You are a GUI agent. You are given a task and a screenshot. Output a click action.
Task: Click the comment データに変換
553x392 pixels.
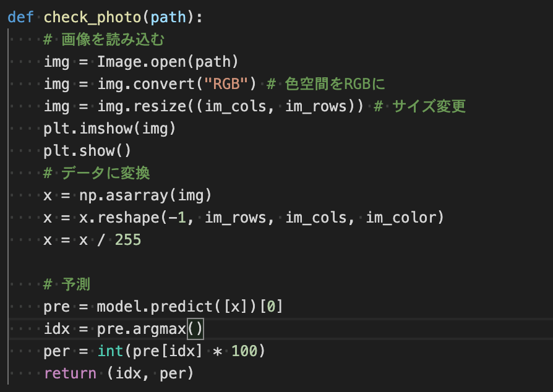pyautogui.click(x=96, y=173)
